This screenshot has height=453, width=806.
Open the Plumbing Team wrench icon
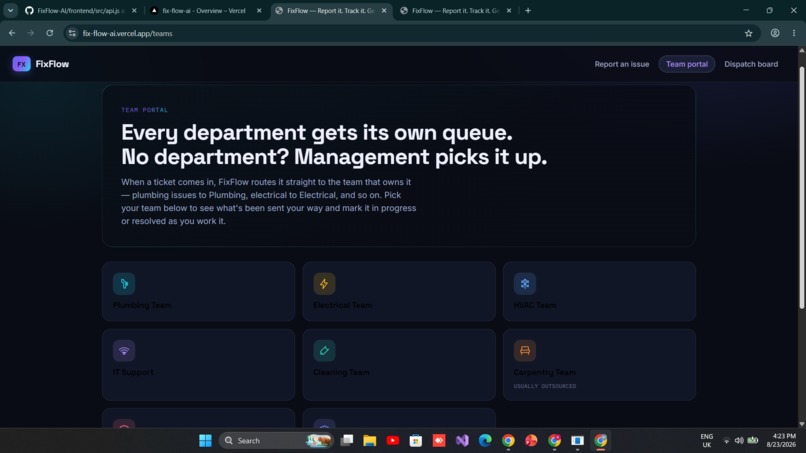(124, 284)
